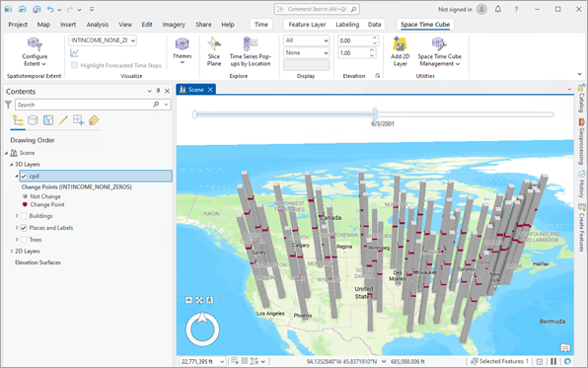Click time slider start handle

(x=194, y=114)
